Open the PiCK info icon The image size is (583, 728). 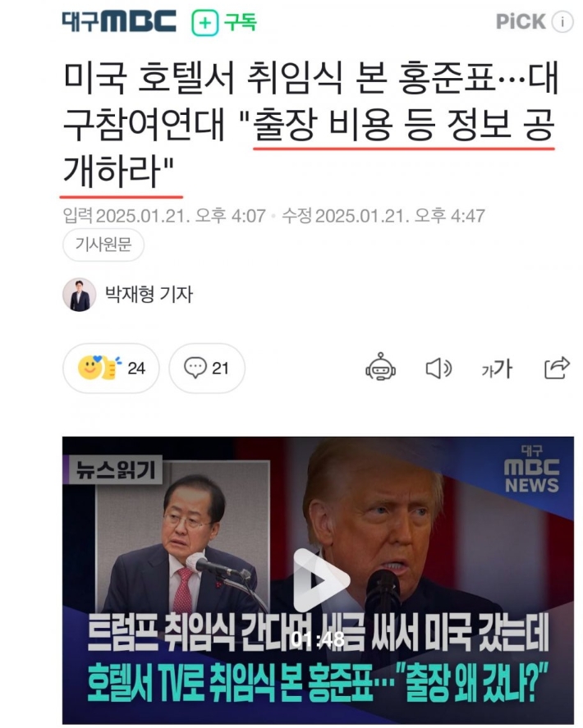(562, 22)
